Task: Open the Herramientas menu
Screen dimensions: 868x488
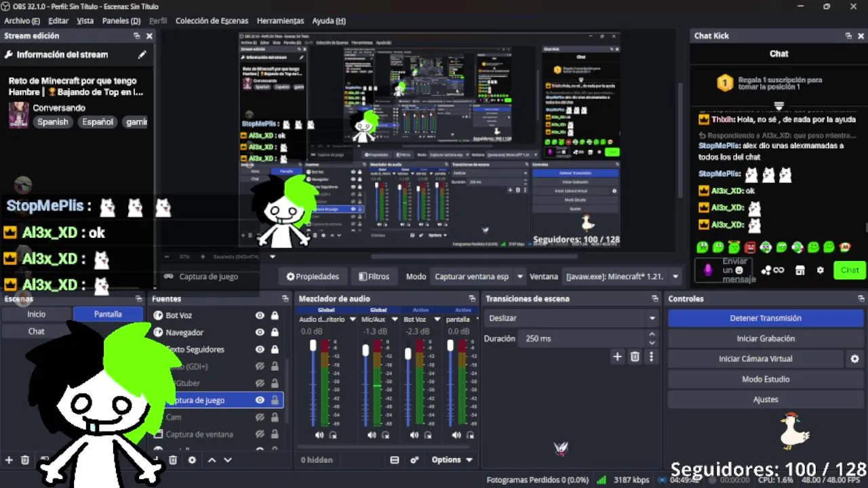Action: click(x=281, y=21)
